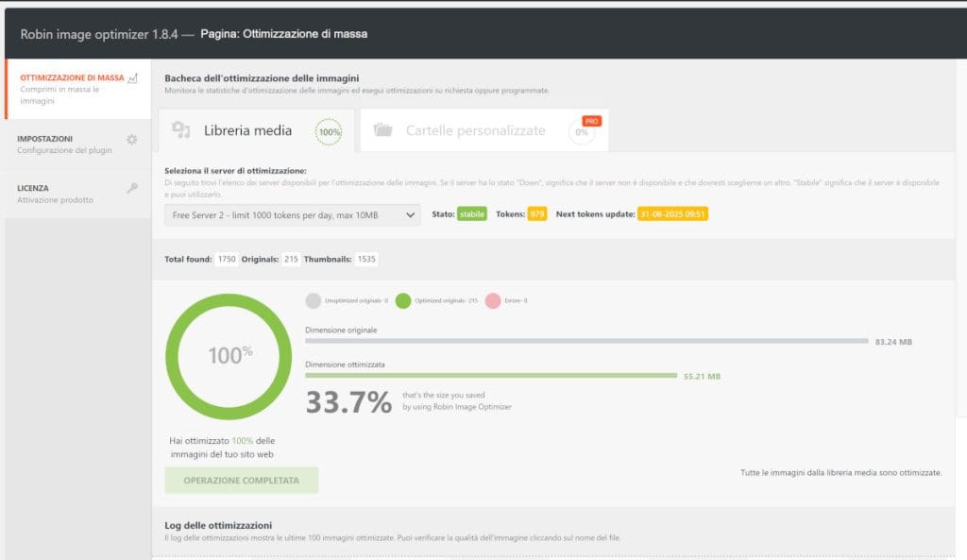The height and width of the screenshot is (560, 967).
Task: Click the Dimensione ottimizzata green bar
Action: point(491,376)
